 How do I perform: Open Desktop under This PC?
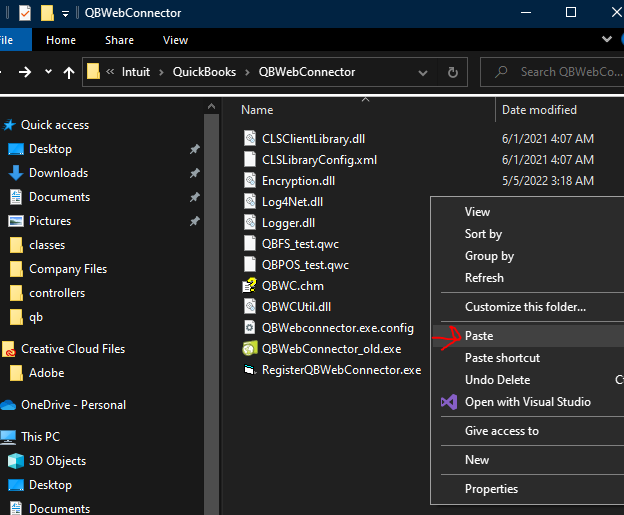pyautogui.click(x=50, y=485)
